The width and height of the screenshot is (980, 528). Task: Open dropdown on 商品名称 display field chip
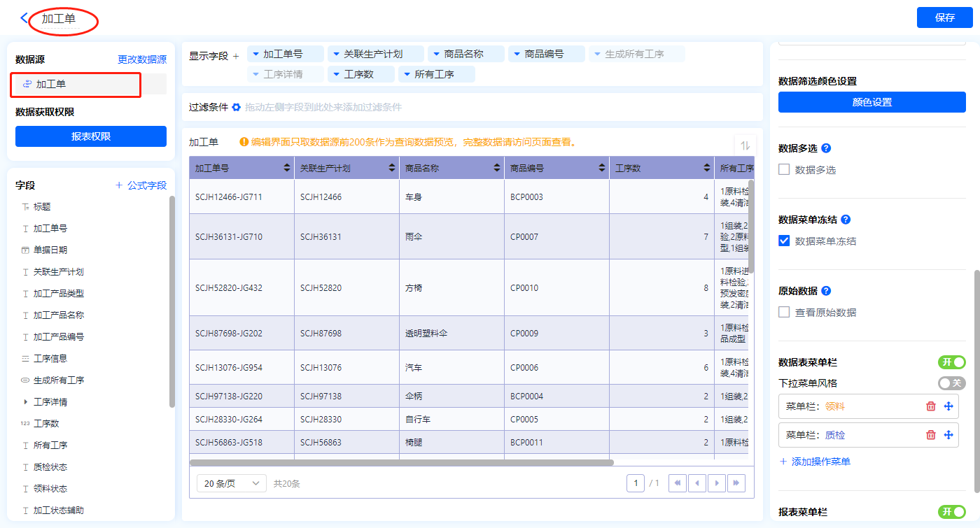point(438,54)
